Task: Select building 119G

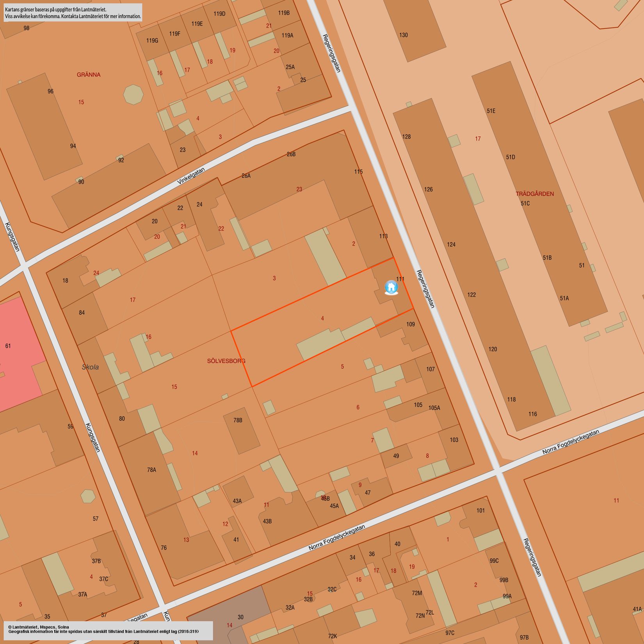Action: pyautogui.click(x=152, y=41)
